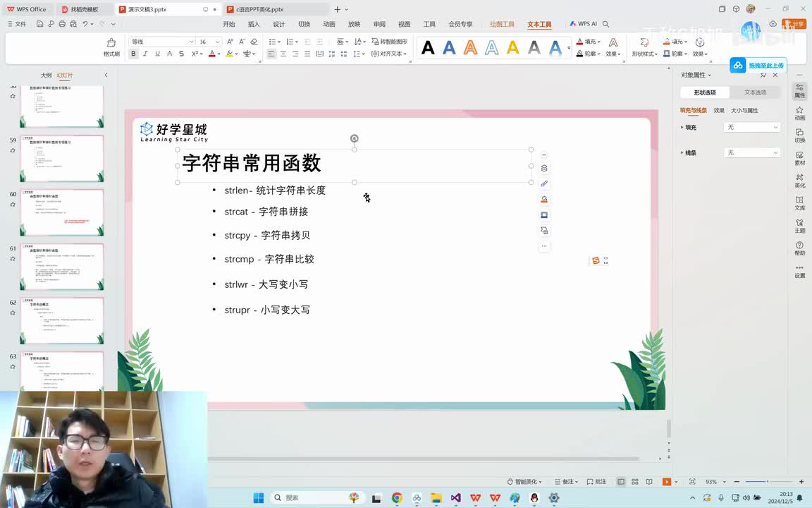The image size is (812, 508).
Task: Select slide 60 thumbnail
Action: tap(61, 212)
